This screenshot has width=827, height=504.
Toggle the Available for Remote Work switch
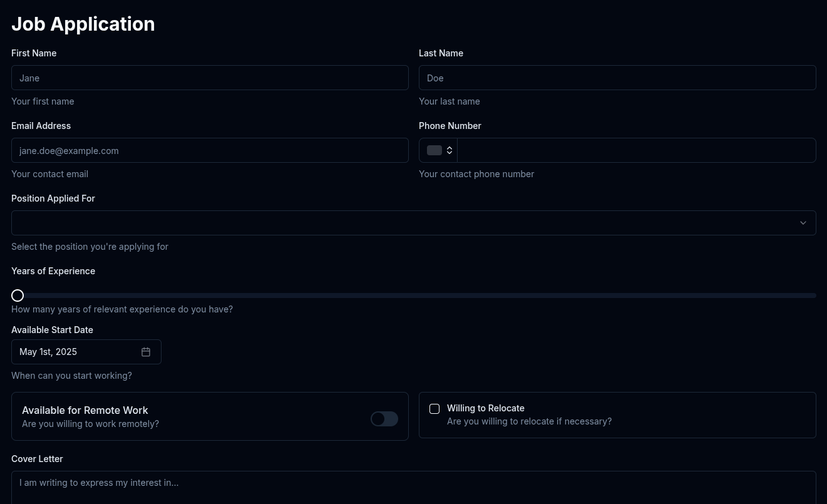pos(384,419)
